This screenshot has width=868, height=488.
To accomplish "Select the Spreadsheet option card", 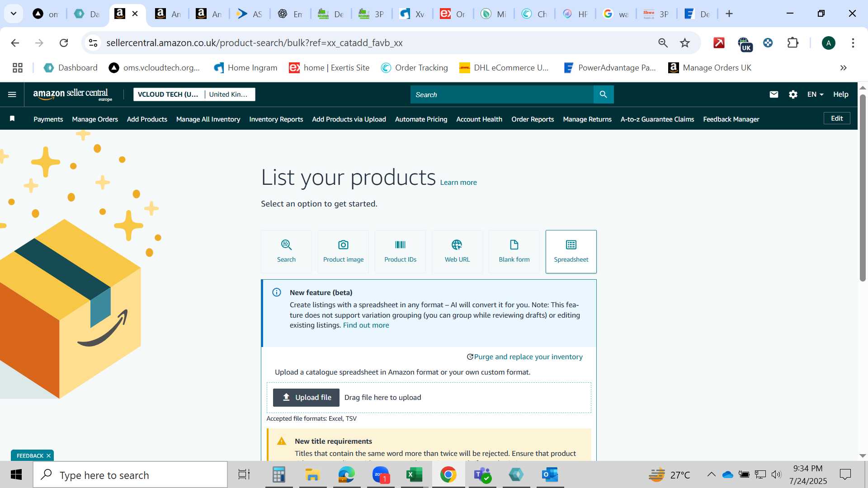I will click(x=571, y=252).
